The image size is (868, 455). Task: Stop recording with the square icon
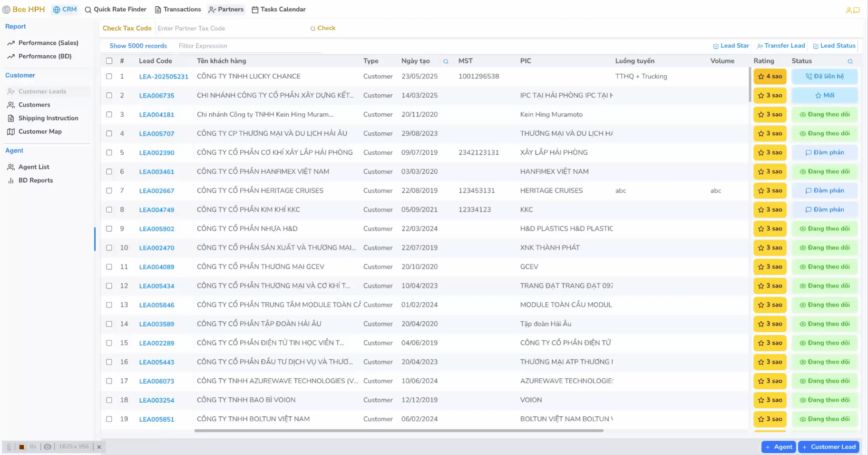(x=21, y=447)
